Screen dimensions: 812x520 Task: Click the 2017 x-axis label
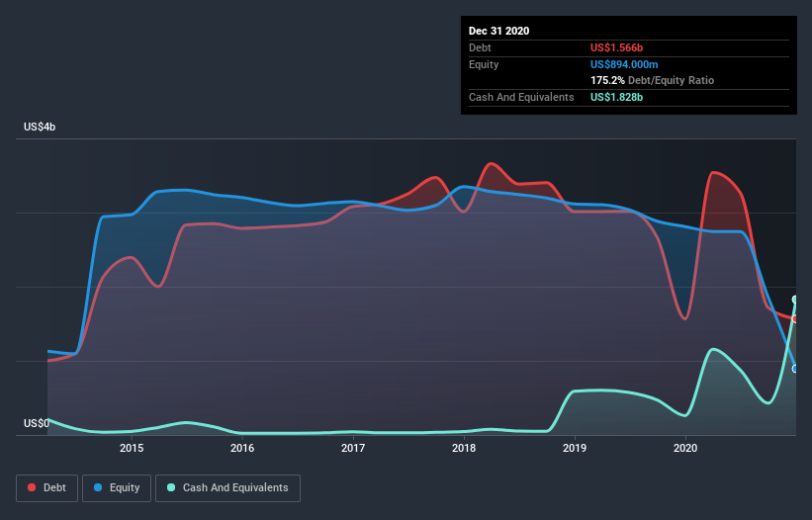[353, 448]
